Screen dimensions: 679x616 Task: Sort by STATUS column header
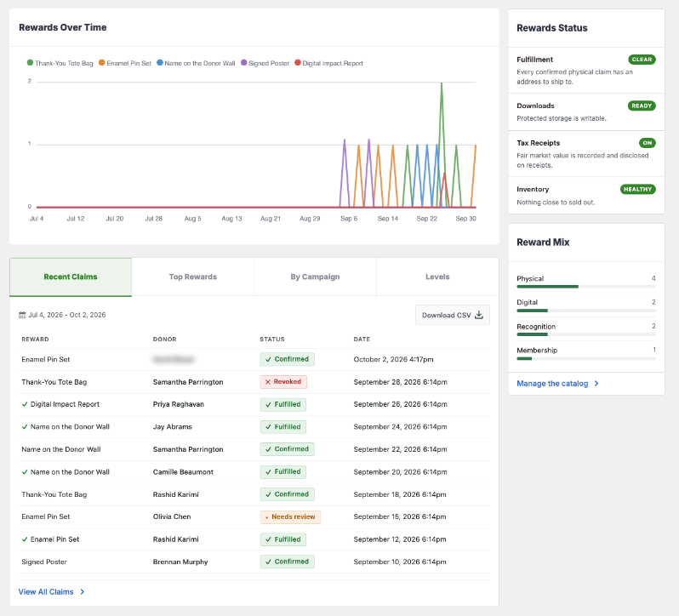click(x=272, y=339)
